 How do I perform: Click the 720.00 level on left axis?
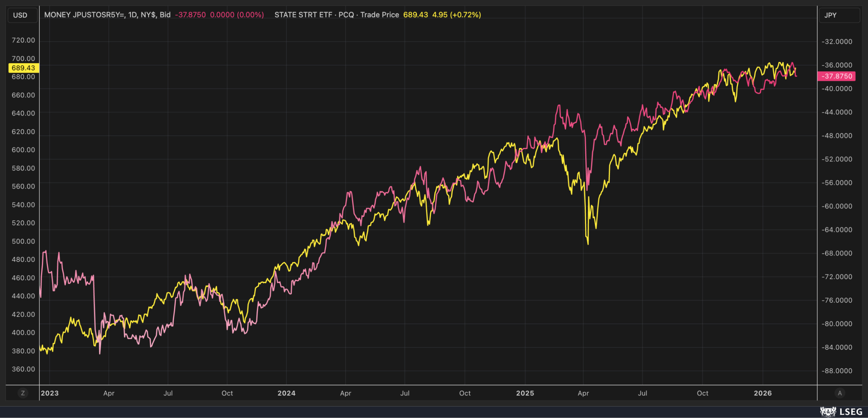23,40
